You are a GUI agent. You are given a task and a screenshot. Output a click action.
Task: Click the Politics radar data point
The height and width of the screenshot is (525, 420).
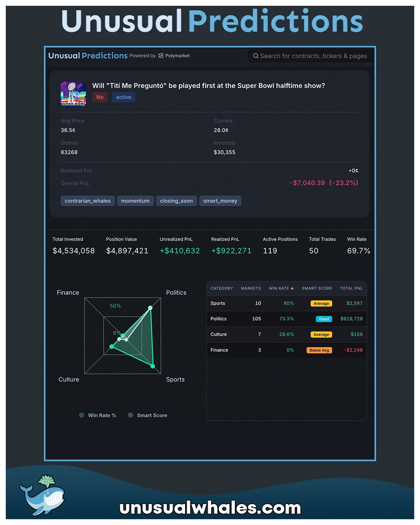point(150,308)
